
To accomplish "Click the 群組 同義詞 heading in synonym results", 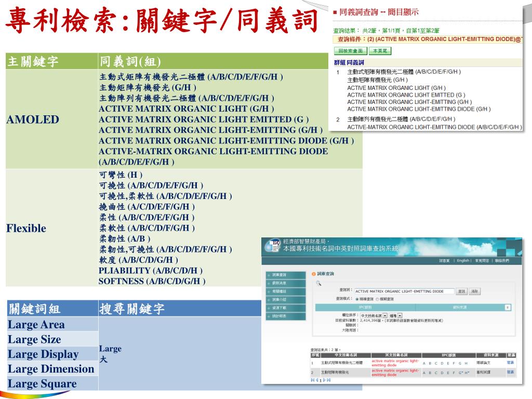I will tap(349, 62).
